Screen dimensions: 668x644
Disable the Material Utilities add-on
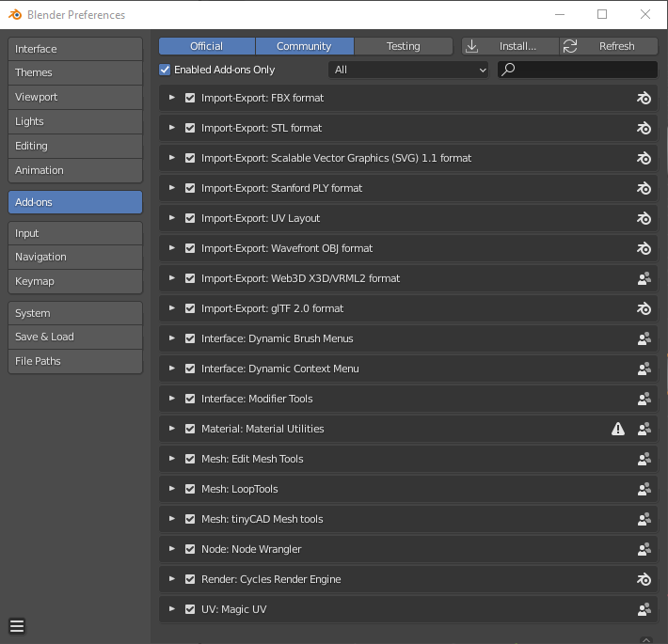pos(190,429)
